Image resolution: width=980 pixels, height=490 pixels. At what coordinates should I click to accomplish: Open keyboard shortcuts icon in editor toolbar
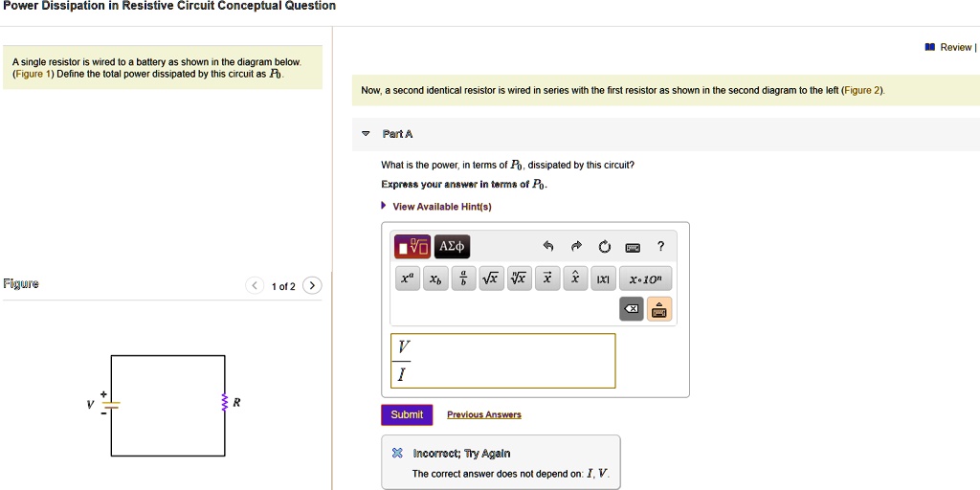(633, 247)
